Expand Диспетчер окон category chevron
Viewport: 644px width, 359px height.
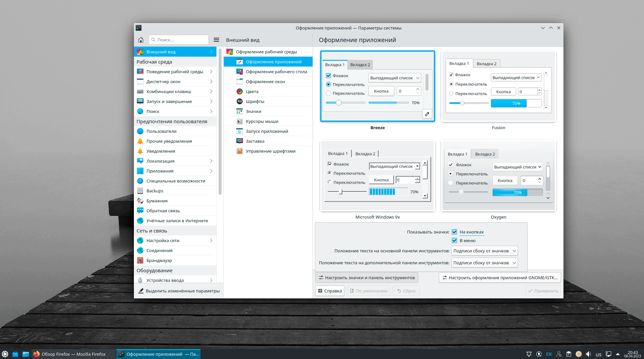(x=211, y=81)
